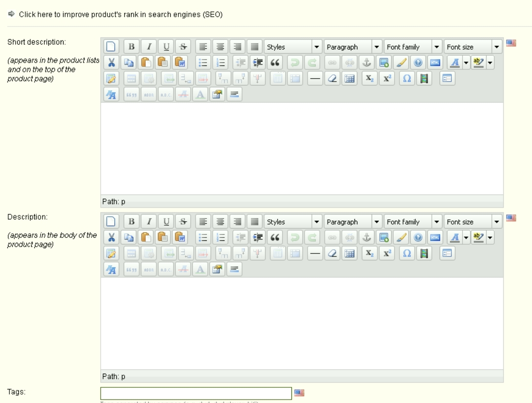
Task: Edit HTML source of Description editor
Action: [x=435, y=237]
